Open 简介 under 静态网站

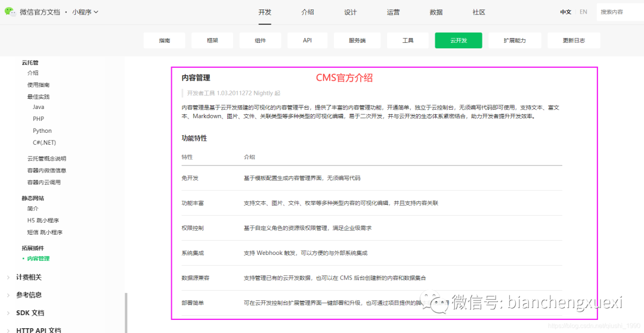pos(33,208)
